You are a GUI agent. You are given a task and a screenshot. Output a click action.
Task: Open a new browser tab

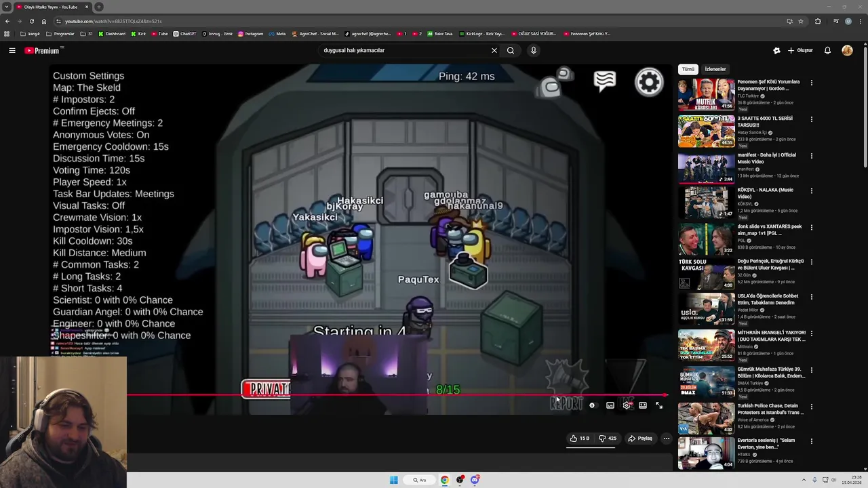coord(99,7)
